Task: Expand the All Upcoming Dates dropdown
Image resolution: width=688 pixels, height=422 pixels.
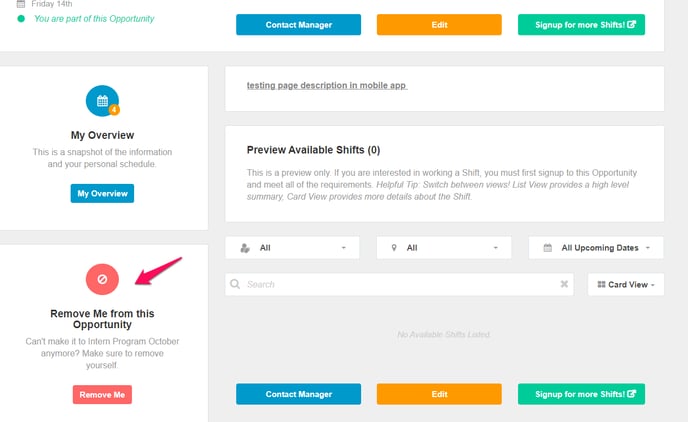Action: point(596,248)
